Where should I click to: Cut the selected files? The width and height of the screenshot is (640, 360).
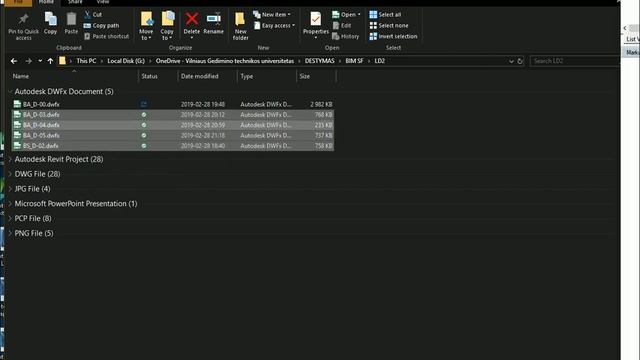[x=93, y=14]
